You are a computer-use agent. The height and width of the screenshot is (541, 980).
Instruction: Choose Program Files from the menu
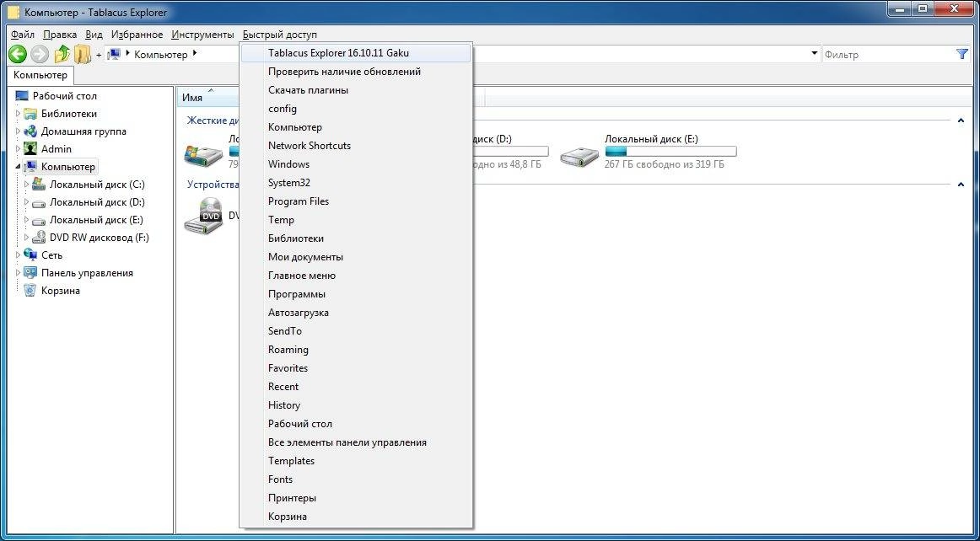pyautogui.click(x=355, y=201)
